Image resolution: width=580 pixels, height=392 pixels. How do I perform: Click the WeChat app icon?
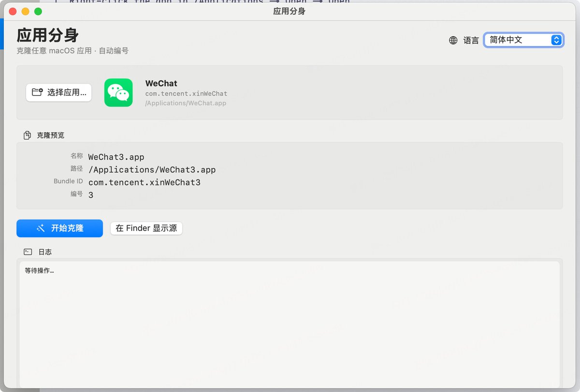click(118, 92)
